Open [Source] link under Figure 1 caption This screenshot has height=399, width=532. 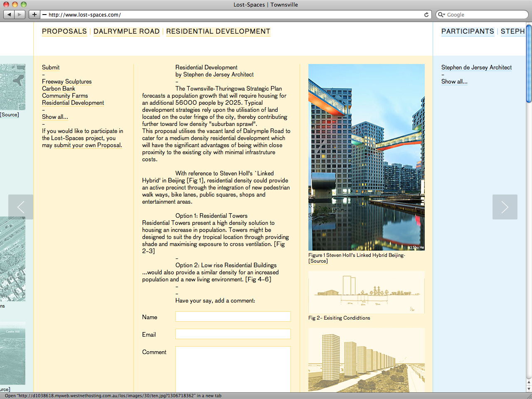[318, 261]
